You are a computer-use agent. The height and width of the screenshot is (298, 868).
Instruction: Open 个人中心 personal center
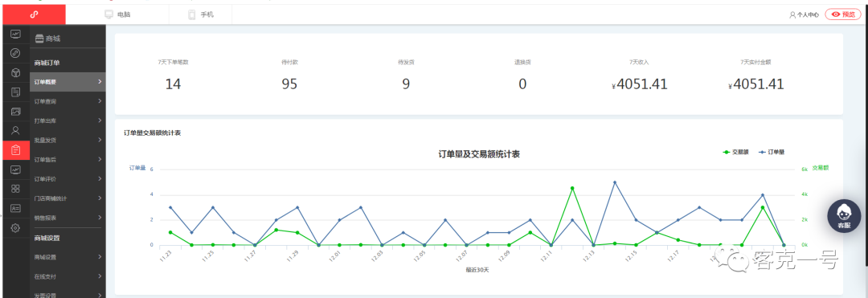pyautogui.click(x=804, y=15)
